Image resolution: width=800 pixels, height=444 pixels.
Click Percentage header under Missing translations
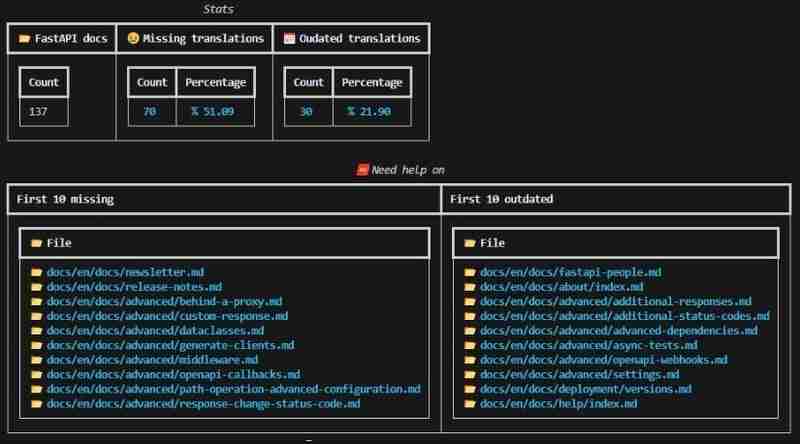tap(215, 83)
